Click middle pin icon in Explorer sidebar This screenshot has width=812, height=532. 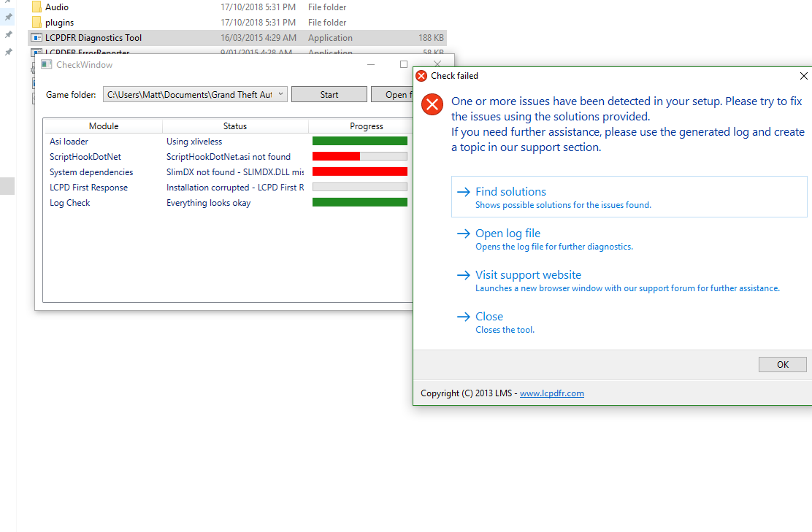pyautogui.click(x=8, y=35)
